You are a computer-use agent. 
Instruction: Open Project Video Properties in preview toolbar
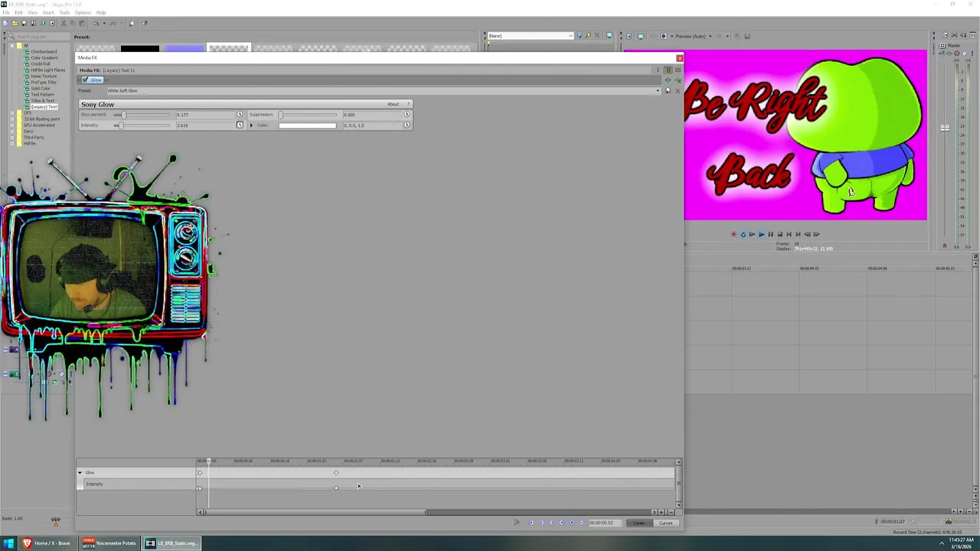point(629,36)
